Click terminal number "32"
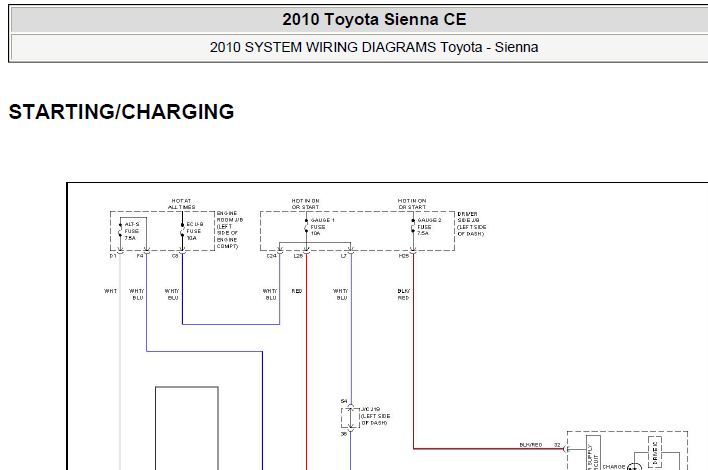 (x=557, y=445)
